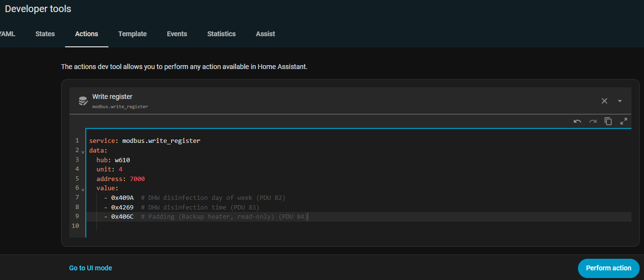Switch to the YAML tab
Image resolution: width=644 pixels, height=280 pixels.
coord(7,34)
